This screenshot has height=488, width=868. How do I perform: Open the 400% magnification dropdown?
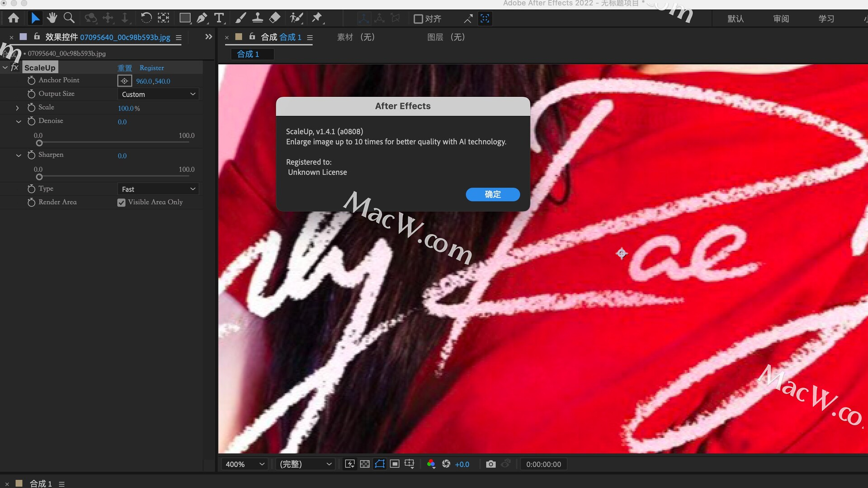[245, 464]
